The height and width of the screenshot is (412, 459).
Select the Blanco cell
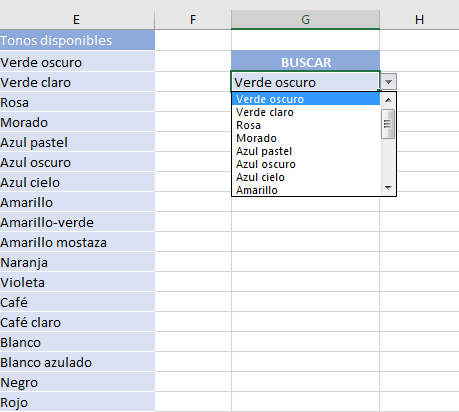tap(77, 341)
